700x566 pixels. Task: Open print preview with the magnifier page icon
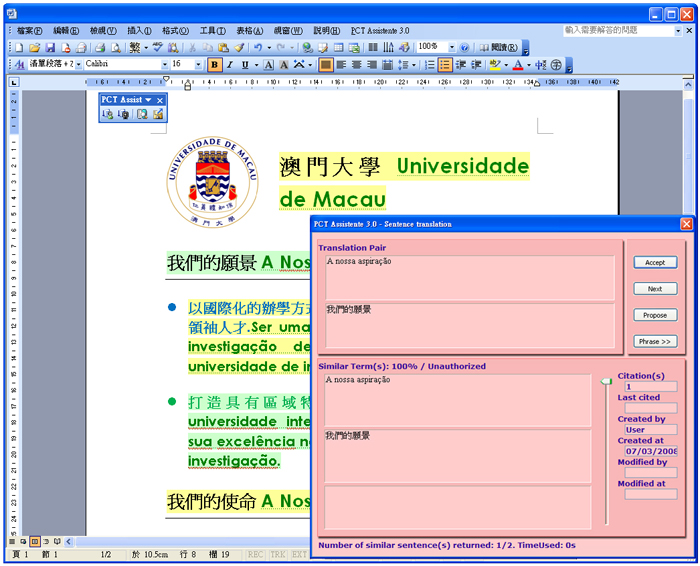pyautogui.click(x=116, y=47)
